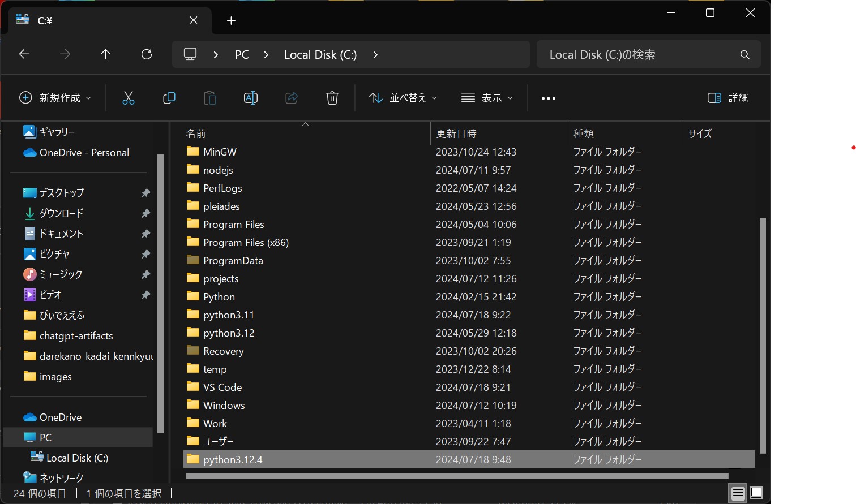
Task: Open the 新規作成 dropdown
Action: coord(55,98)
